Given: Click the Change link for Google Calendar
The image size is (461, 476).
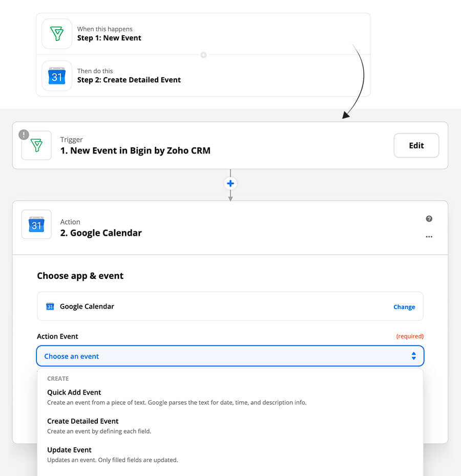Looking at the screenshot, I should click(x=404, y=307).
